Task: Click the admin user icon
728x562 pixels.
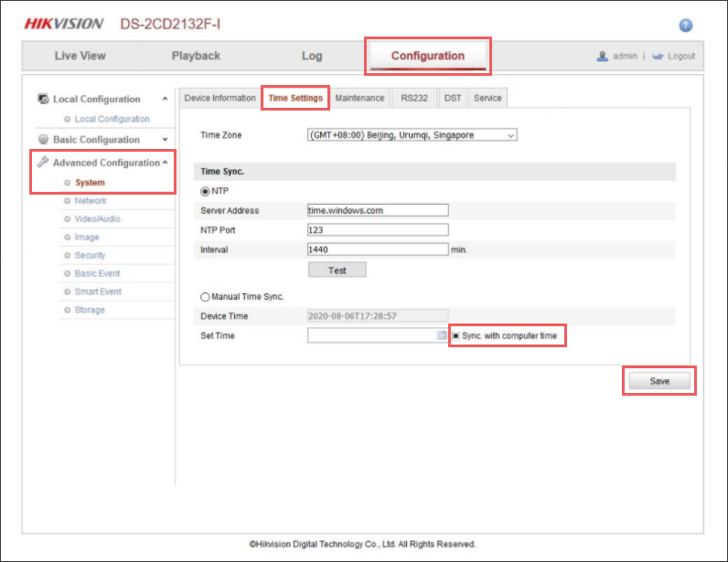Action: point(603,56)
